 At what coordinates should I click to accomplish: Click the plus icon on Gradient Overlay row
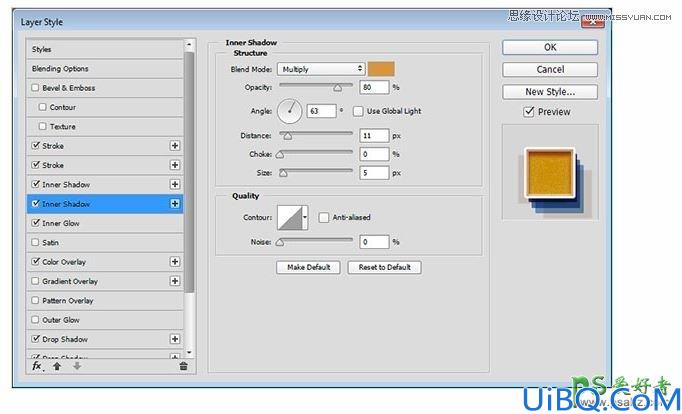pos(175,281)
